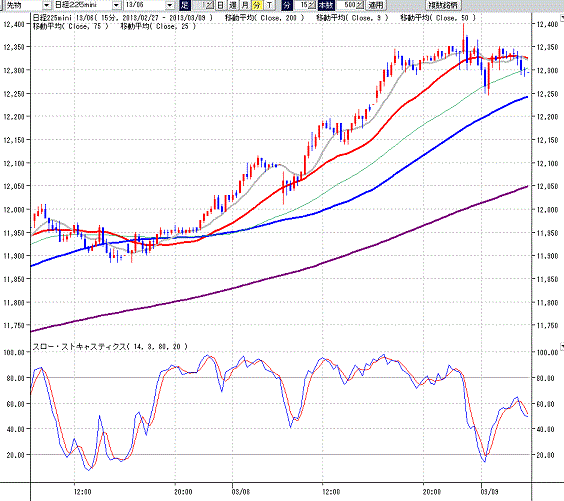The image size is (564, 501).
Task: Click the 移動平均( Close, 9 ) legend
Action: click(352, 18)
